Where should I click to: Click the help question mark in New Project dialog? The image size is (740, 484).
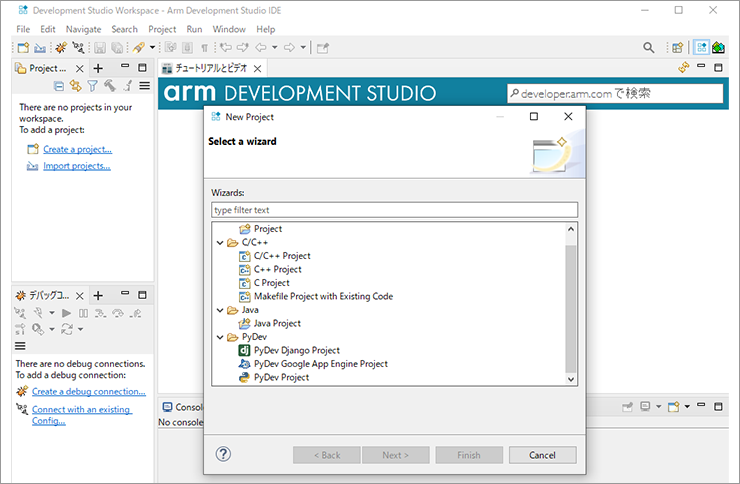click(x=223, y=454)
